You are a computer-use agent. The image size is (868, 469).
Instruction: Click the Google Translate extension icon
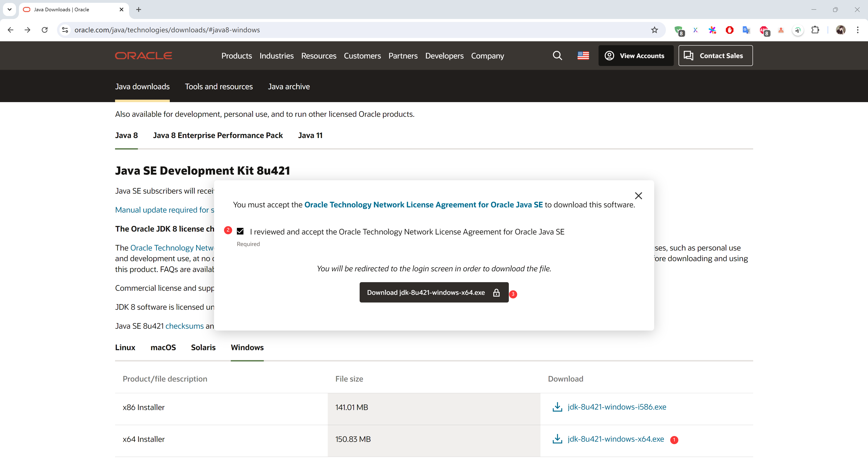[746, 30]
